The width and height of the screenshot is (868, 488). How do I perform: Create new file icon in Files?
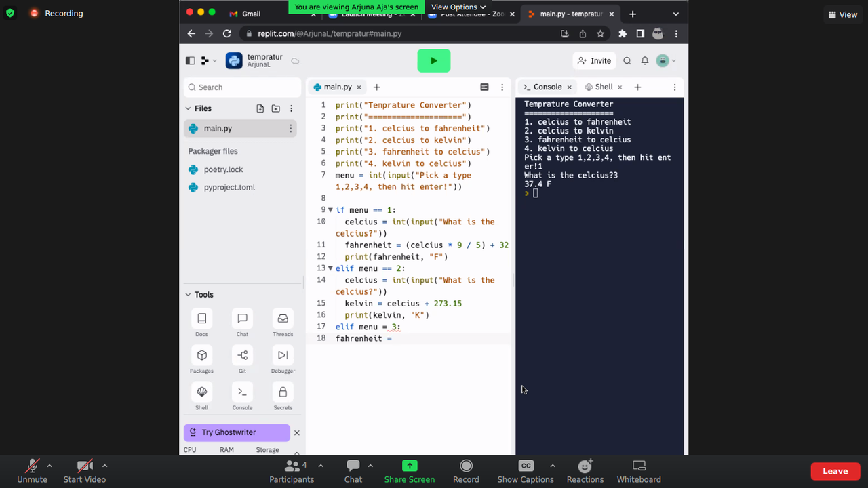tap(260, 108)
